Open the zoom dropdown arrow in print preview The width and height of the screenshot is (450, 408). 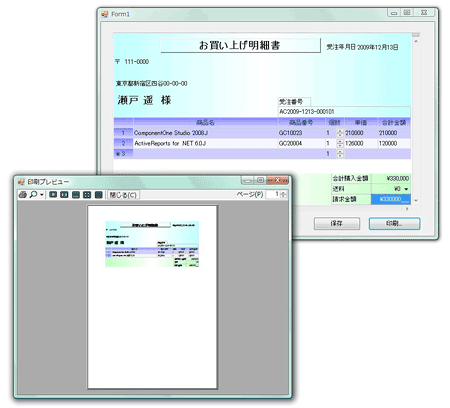tap(42, 195)
